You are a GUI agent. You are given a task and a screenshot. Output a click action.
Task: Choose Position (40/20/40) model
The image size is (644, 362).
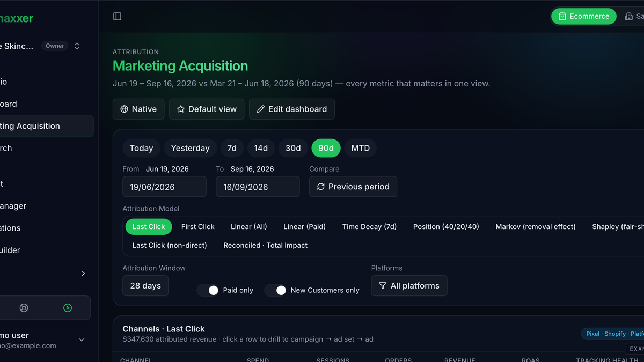(446, 226)
